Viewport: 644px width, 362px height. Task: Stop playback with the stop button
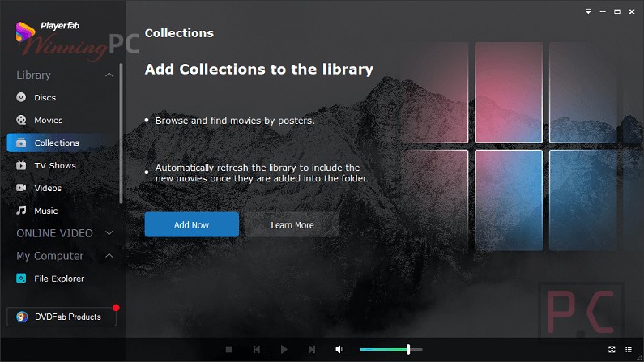click(228, 349)
